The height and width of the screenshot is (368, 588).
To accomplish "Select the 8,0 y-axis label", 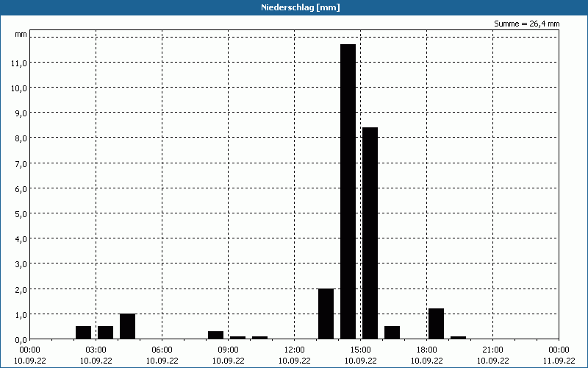I will pos(21,138).
